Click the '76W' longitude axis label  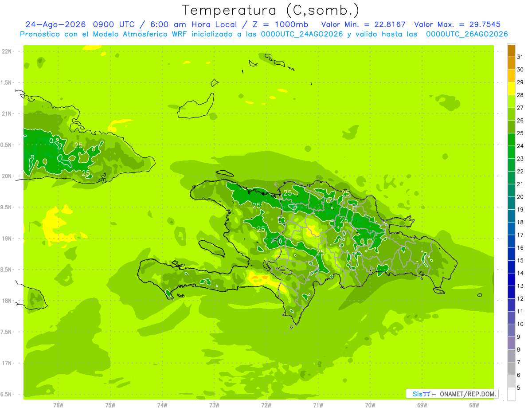tap(58, 405)
